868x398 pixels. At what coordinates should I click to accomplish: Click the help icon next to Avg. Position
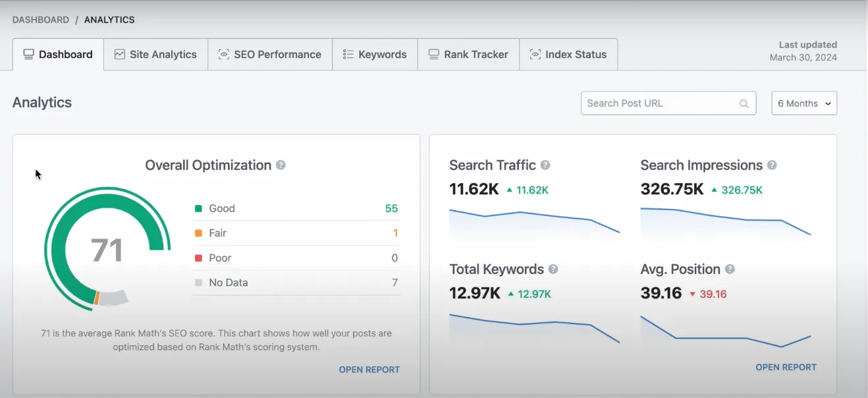coord(730,270)
